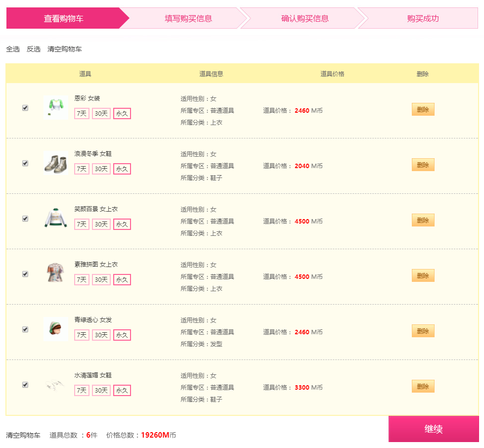Remove the 浪漫冬季 女鞋 with 删除 button
484x448 pixels.
click(x=423, y=165)
